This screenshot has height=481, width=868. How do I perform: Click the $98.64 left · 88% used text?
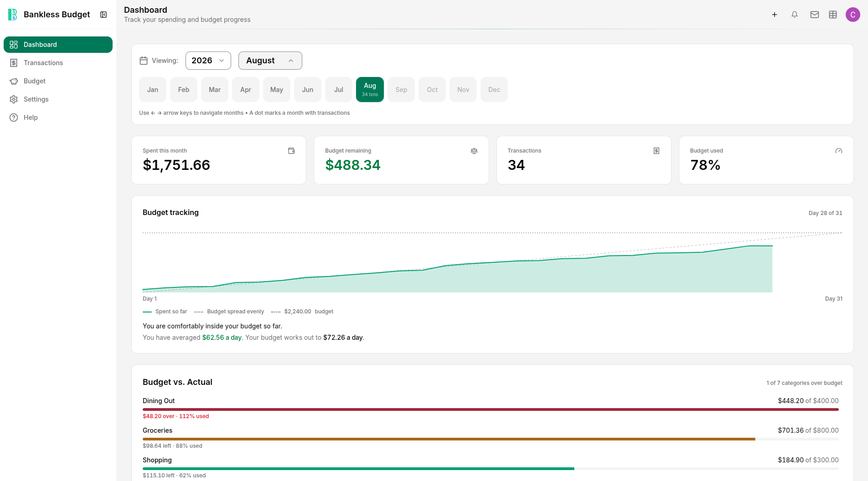pyautogui.click(x=172, y=446)
